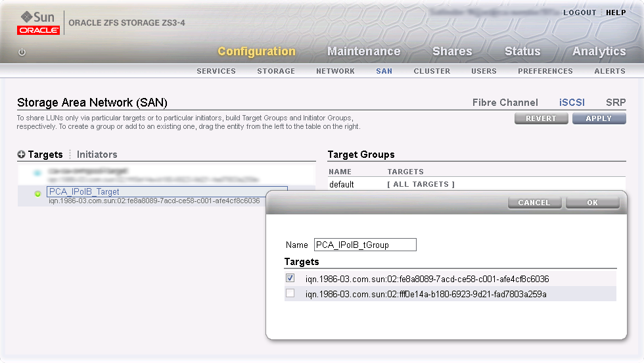Viewport: 644px width, 363px height.
Task: Click OK in the target group dialog
Action: (x=592, y=203)
